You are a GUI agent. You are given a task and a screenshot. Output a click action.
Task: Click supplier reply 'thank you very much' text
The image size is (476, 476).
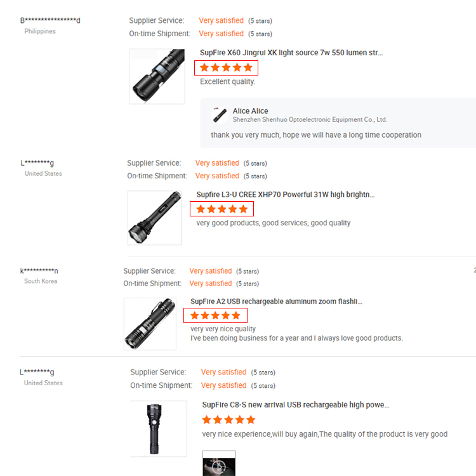point(316,135)
